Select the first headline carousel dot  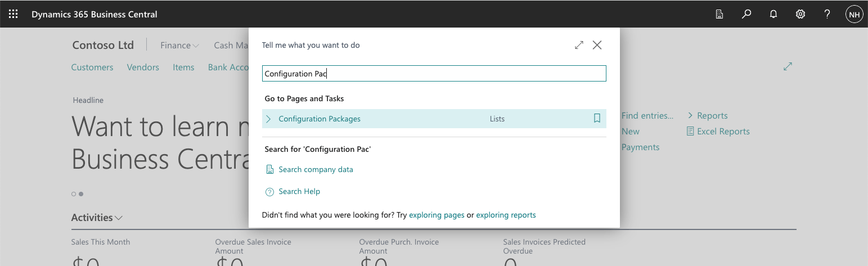pos(74,194)
